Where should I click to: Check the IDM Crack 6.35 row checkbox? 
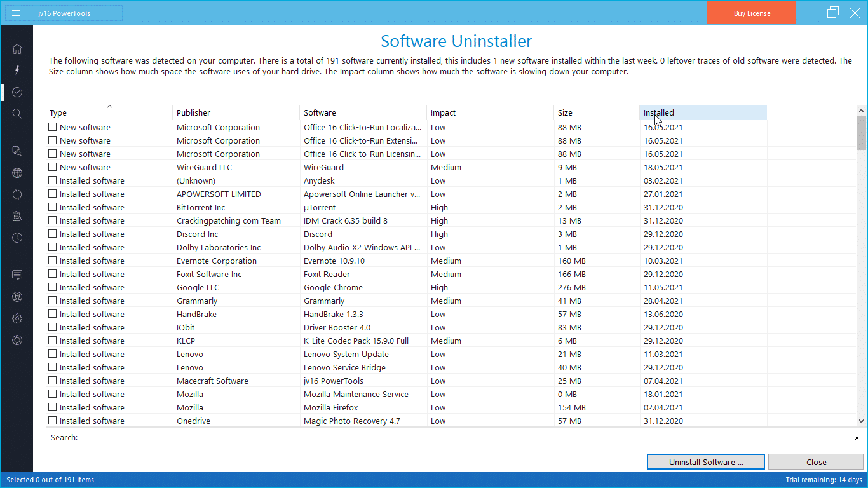[53, 220]
